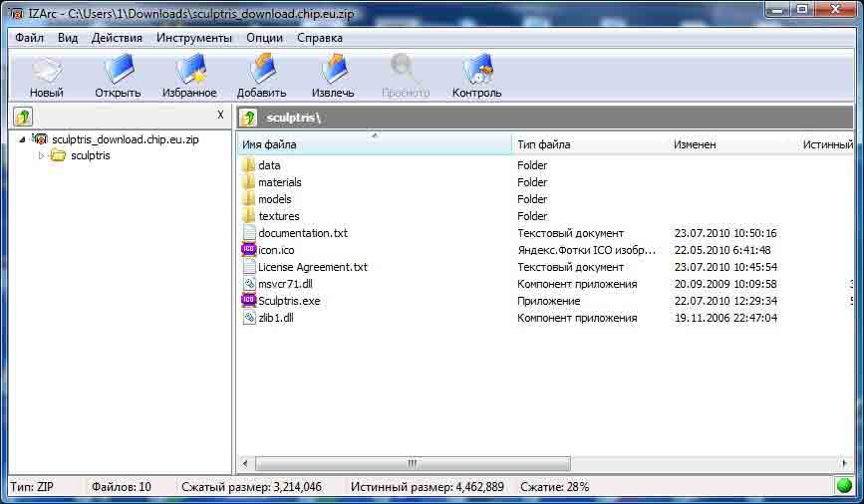
Task: Sort by Изменен column header
Action: click(733, 144)
